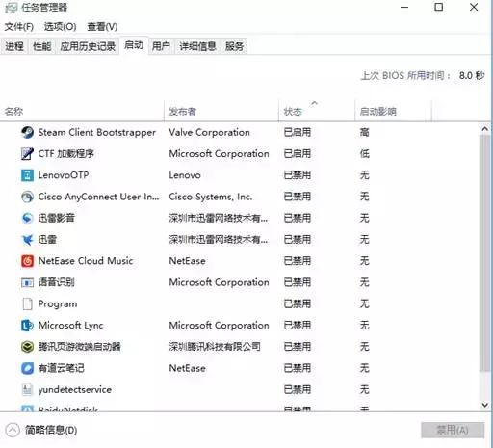Select the LenovoOTP entry name

(x=64, y=175)
